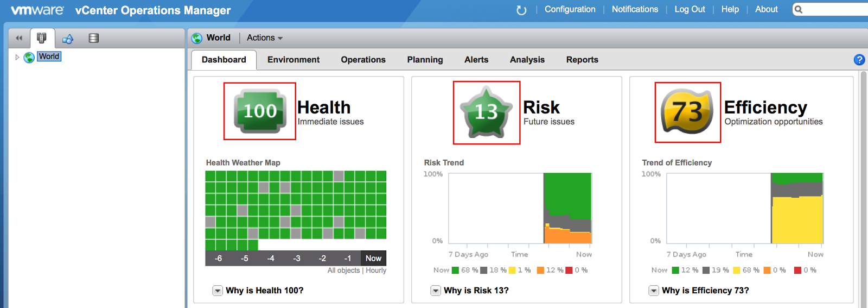This screenshot has width=868, height=308.
Task: Click the yellow Efficiency 73 badge
Action: (x=687, y=112)
